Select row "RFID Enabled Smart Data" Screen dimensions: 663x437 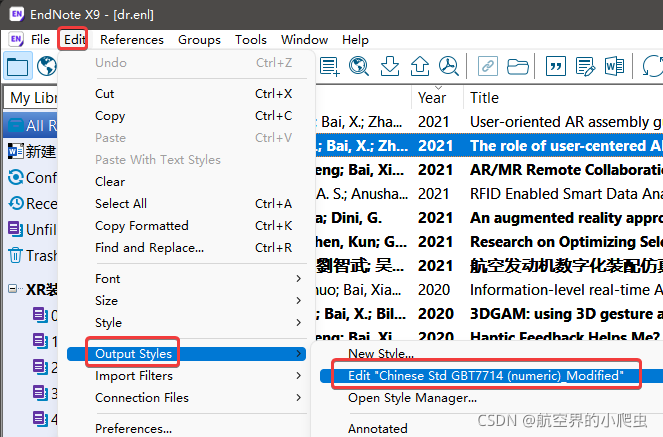(489, 194)
